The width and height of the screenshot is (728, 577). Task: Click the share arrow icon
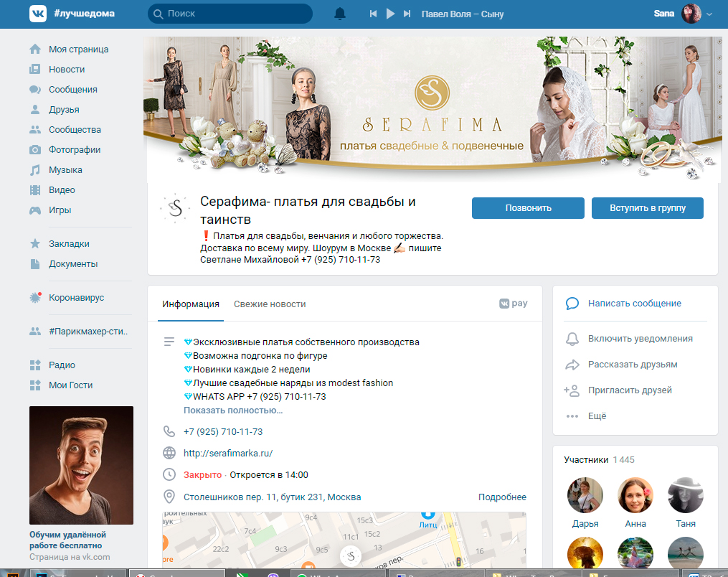572,365
